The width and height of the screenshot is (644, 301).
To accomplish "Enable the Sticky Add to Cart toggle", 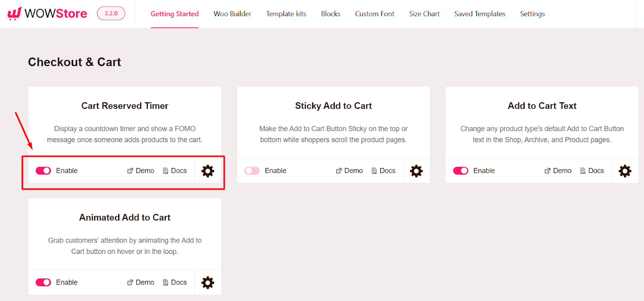I will [252, 170].
